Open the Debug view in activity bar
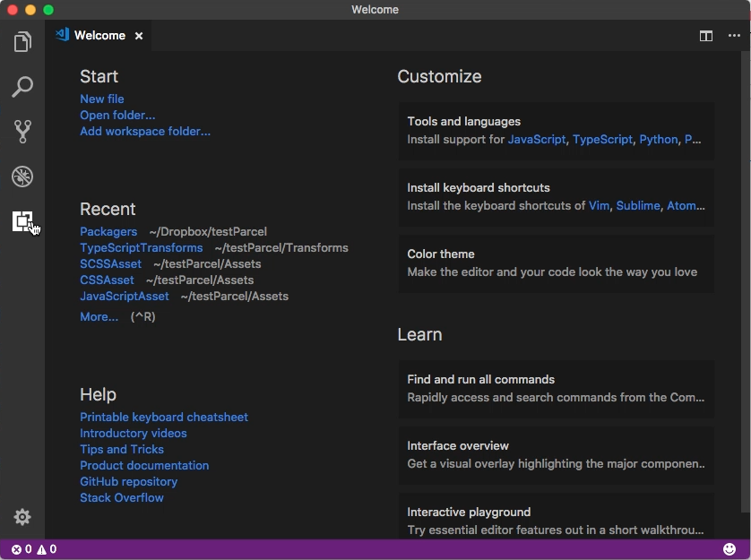Viewport: 751px width, 560px height. pyautogui.click(x=22, y=177)
